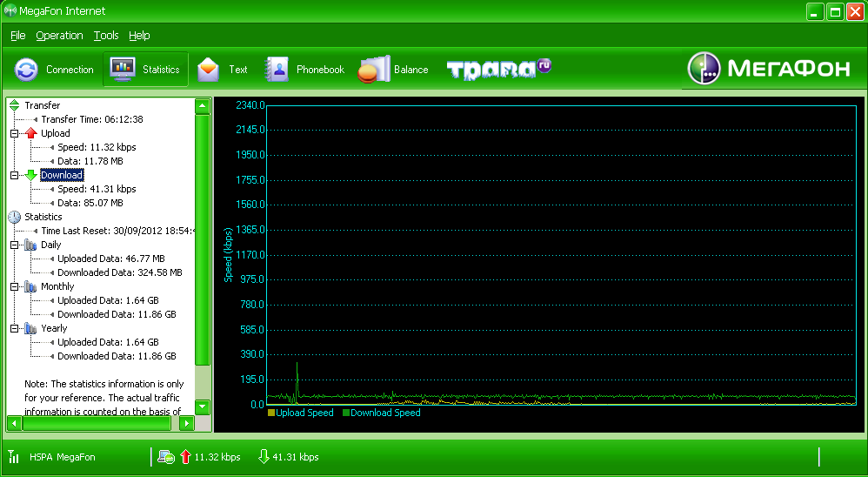This screenshot has height=477, width=868.
Task: Click the green Download arrow icon in tree
Action: click(31, 175)
